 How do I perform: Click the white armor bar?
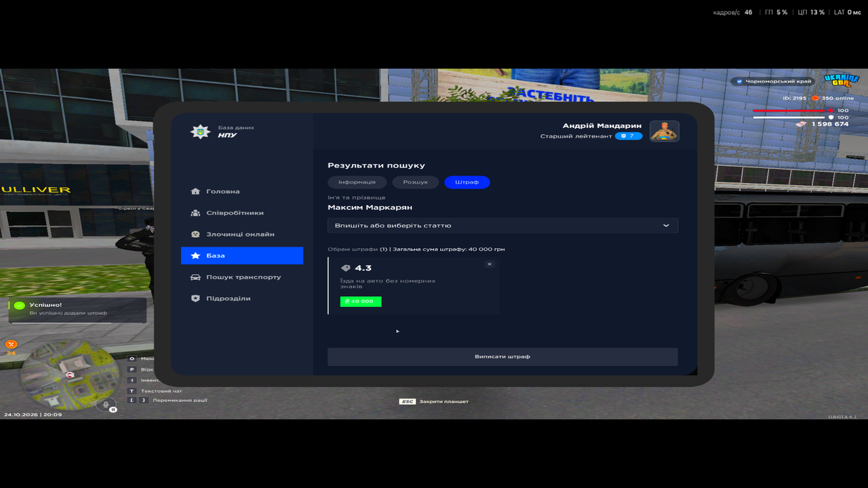pos(790,118)
